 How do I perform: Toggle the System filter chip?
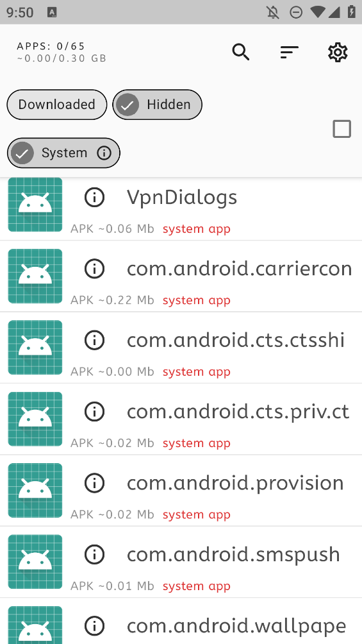(x=63, y=153)
